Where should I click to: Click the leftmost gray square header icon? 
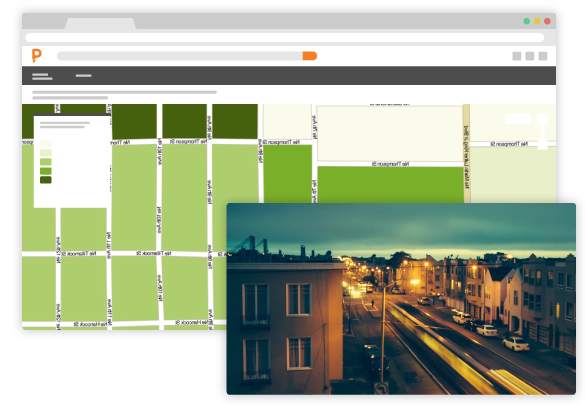[x=517, y=56]
